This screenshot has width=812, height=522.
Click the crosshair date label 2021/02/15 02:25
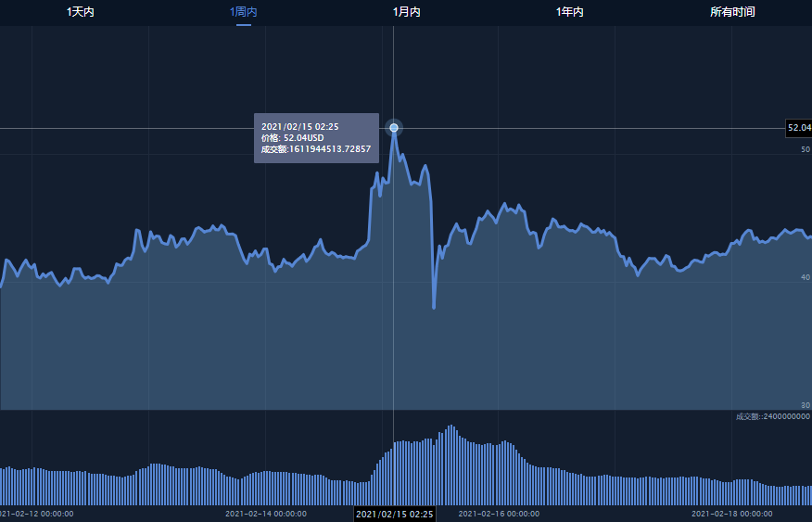pyautogui.click(x=394, y=514)
